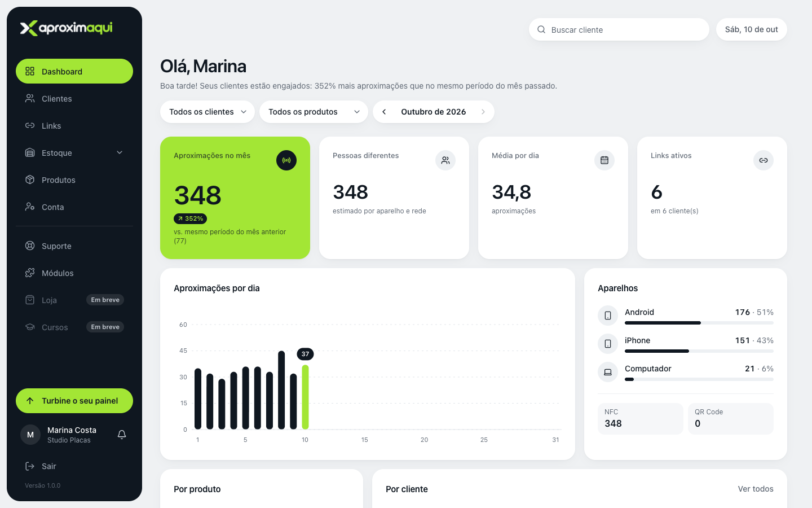Viewport: 812px width, 508px height.
Task: Click the Média por dia calendar icon
Action: [604, 160]
